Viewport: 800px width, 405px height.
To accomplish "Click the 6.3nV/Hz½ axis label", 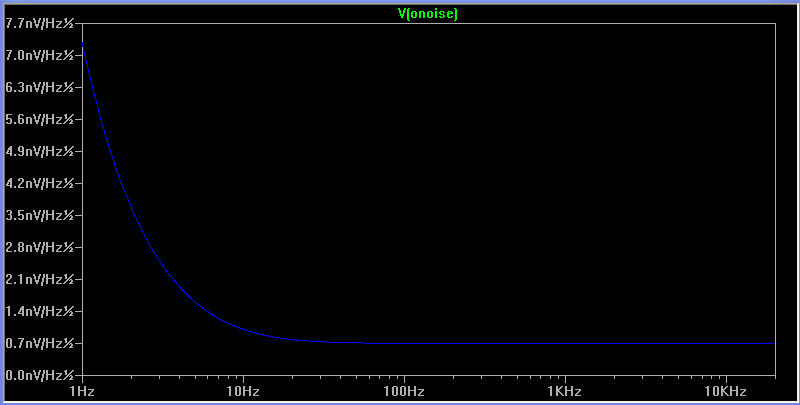I will (x=40, y=87).
